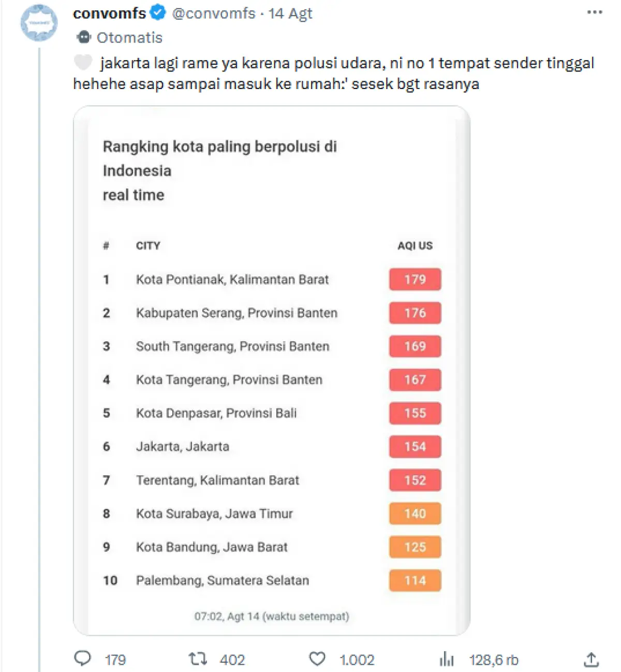View post analytics via bar chart icon

pyautogui.click(x=445, y=659)
